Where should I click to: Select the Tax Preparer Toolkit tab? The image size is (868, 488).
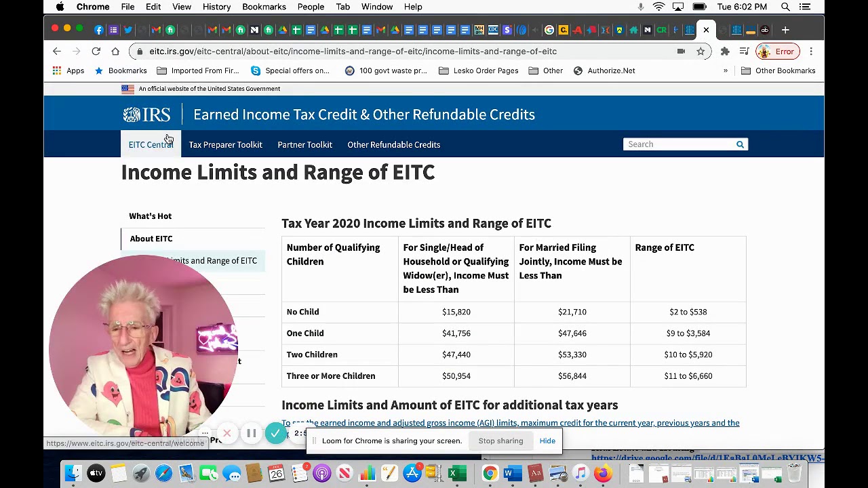pos(225,144)
